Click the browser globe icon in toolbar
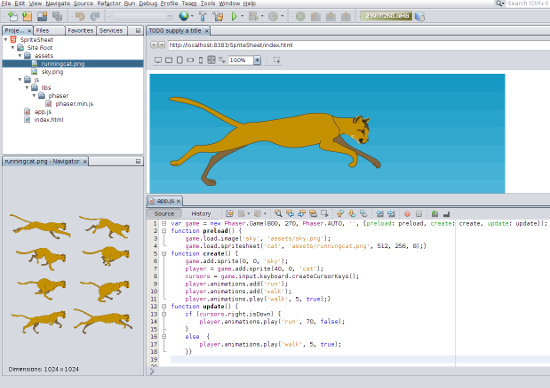550x388 pixels. (x=183, y=16)
